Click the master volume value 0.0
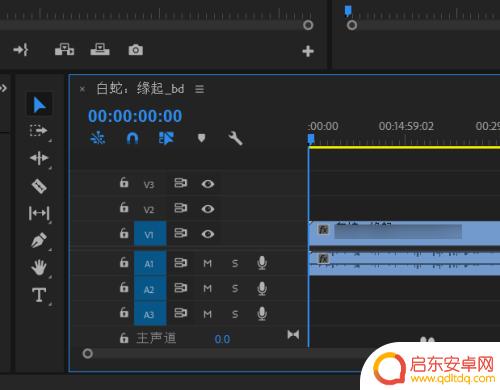The image size is (500, 390). [222, 339]
